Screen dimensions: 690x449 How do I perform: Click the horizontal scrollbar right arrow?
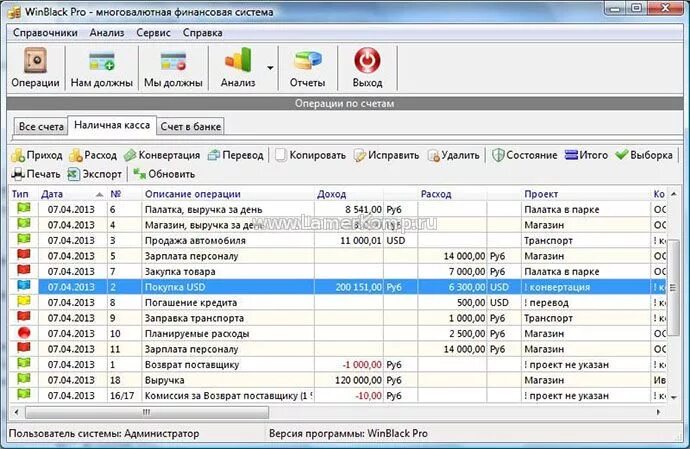coord(659,412)
